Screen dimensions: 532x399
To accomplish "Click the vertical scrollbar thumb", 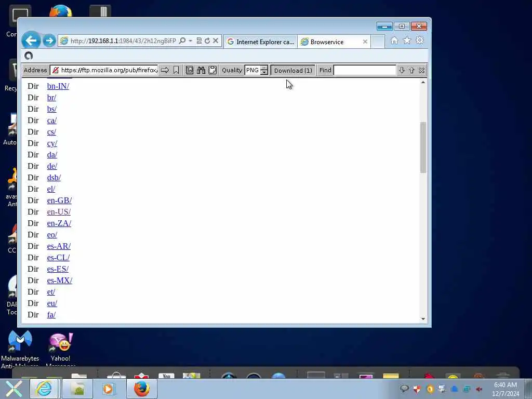I will 423,147.
